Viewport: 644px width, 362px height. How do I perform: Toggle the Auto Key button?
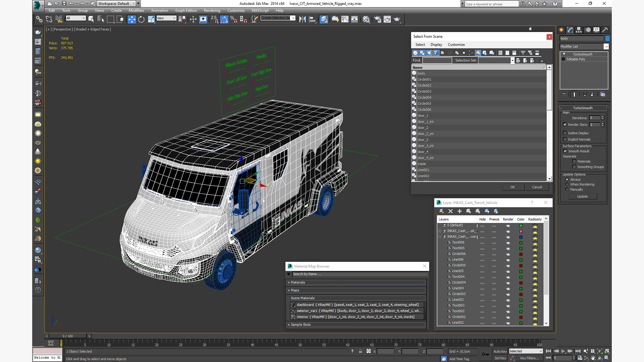pyautogui.click(x=500, y=352)
